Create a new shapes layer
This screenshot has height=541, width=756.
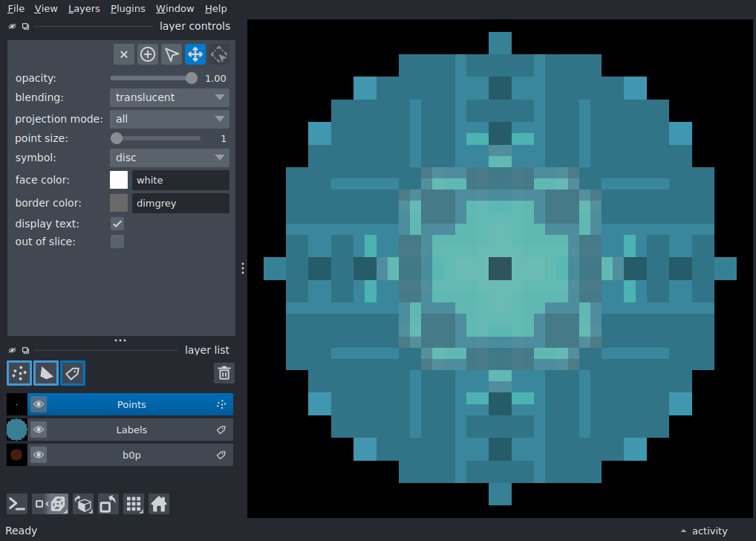tap(46, 373)
